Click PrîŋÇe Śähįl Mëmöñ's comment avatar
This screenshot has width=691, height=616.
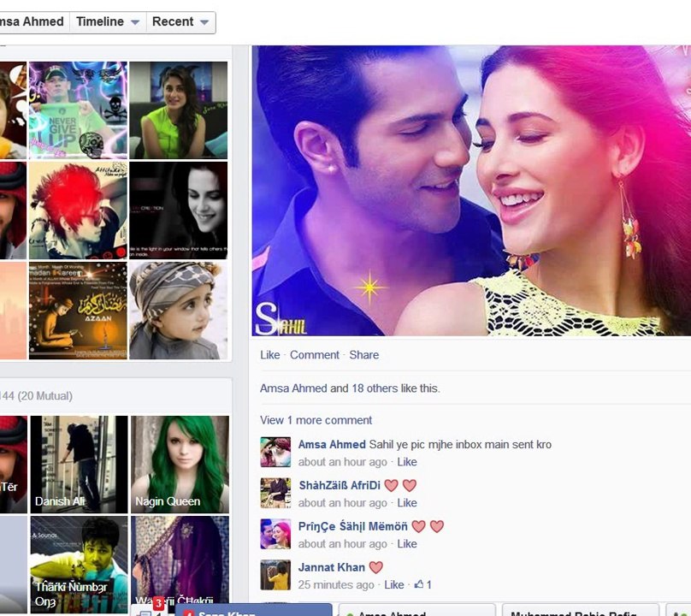(x=275, y=534)
